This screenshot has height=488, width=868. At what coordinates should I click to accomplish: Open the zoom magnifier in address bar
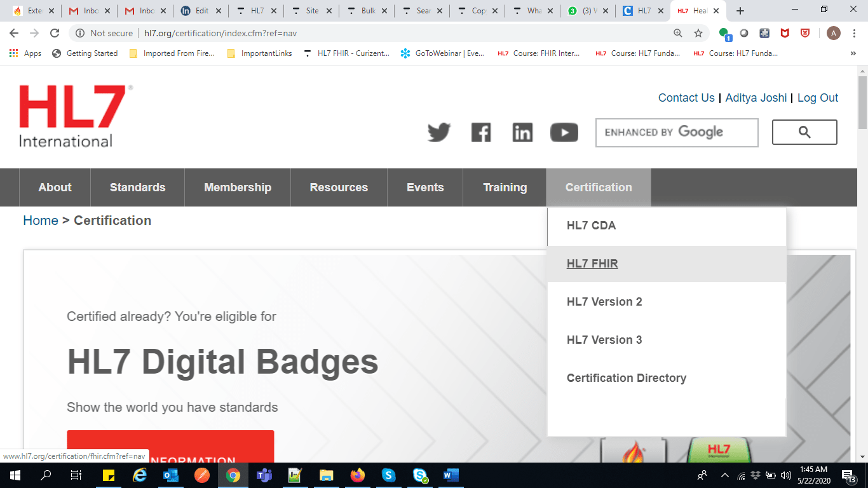(x=678, y=33)
